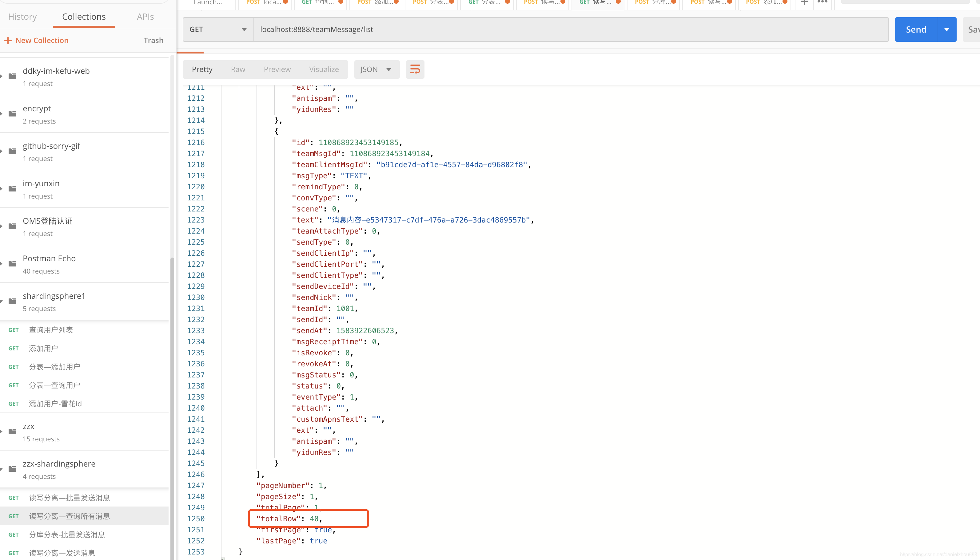Viewport: 980px width, 560px height.
Task: Select the JSON response format dropdown
Action: click(376, 69)
